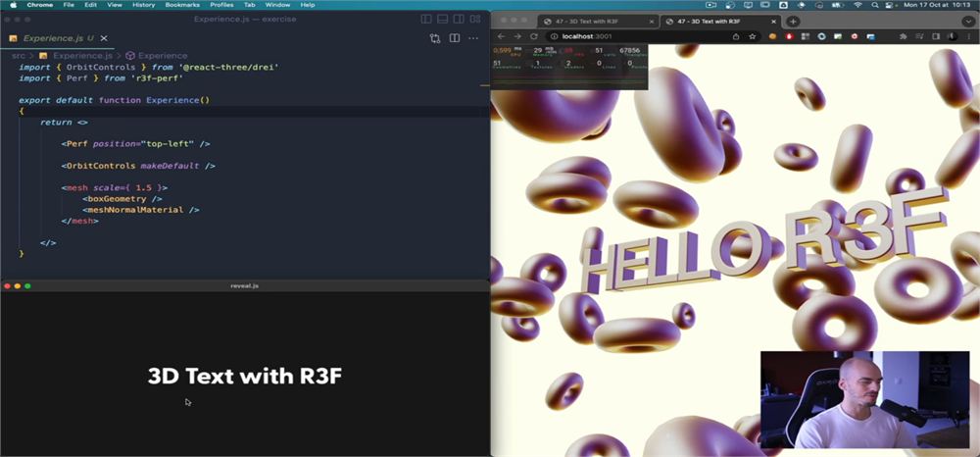Click the r3f-perf stats panel
Image resolution: width=980 pixels, height=457 pixels.
(569, 67)
